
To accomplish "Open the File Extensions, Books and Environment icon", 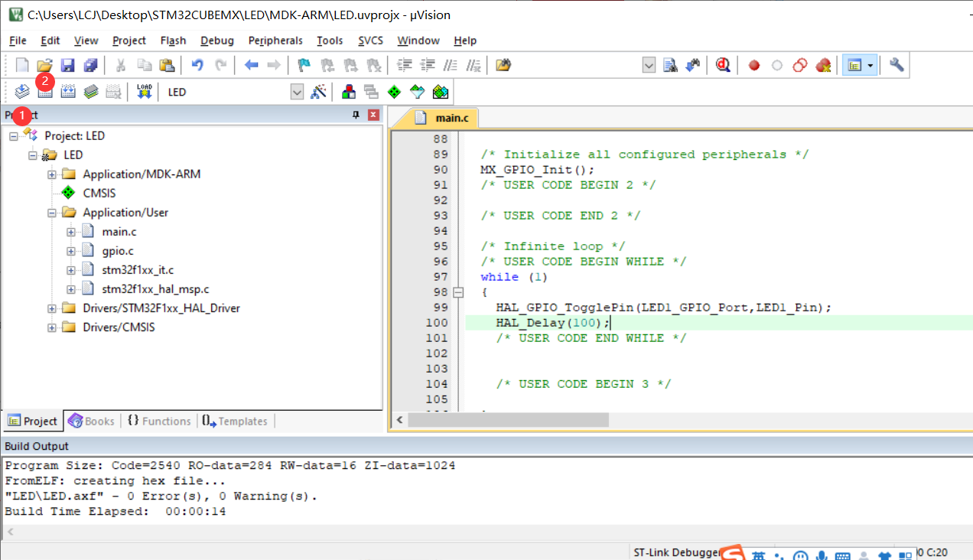I will click(349, 92).
